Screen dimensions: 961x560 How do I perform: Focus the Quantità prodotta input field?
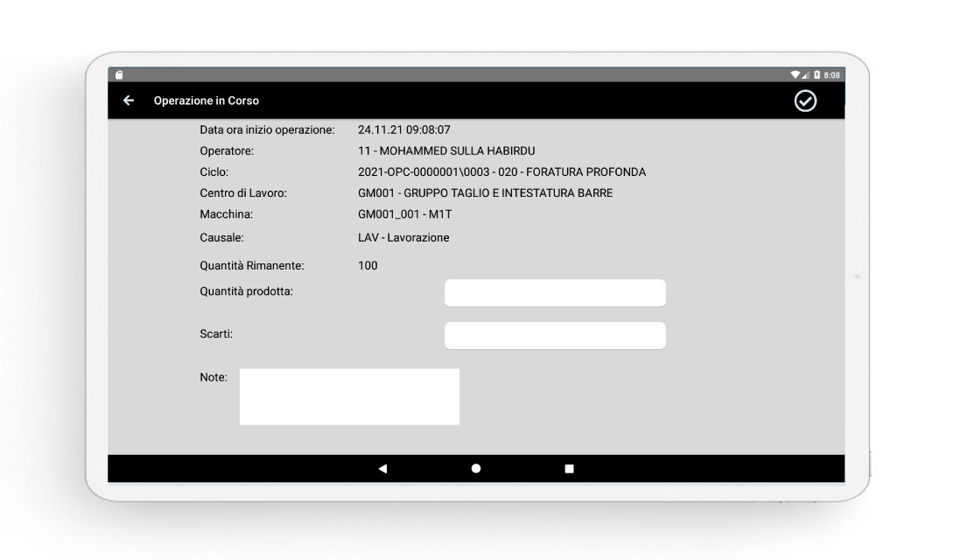click(555, 293)
